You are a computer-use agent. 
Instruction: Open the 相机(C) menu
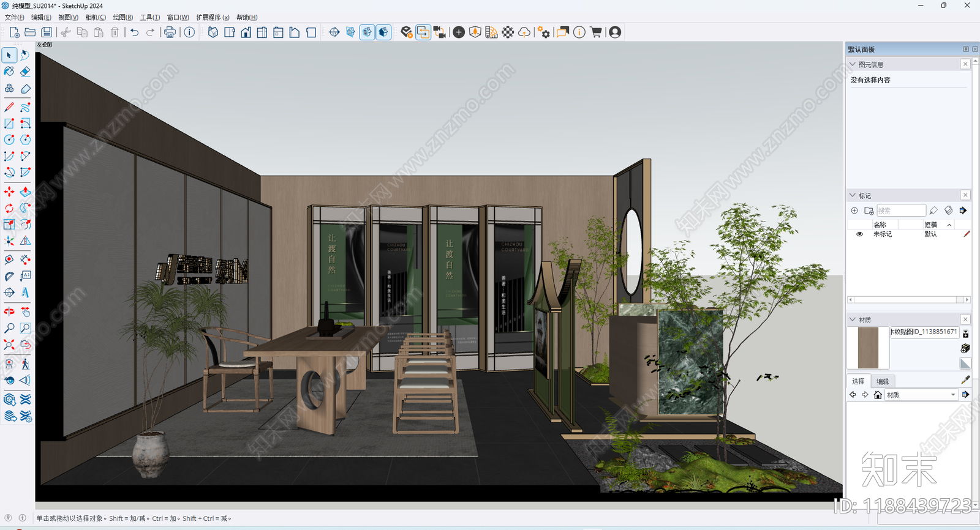tap(96, 18)
